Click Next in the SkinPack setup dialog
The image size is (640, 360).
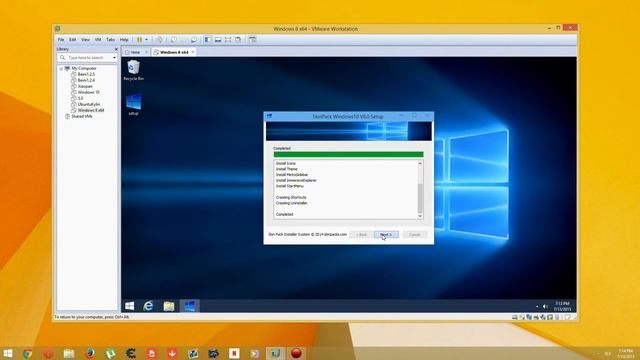(386, 235)
